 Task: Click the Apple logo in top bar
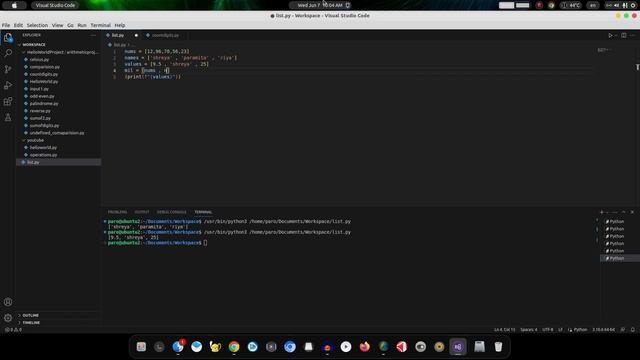14,5
